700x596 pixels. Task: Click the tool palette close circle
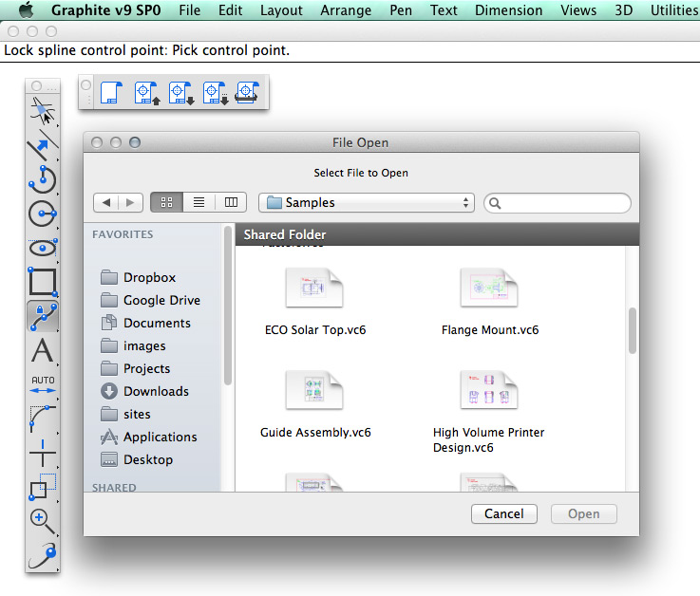(x=37, y=85)
